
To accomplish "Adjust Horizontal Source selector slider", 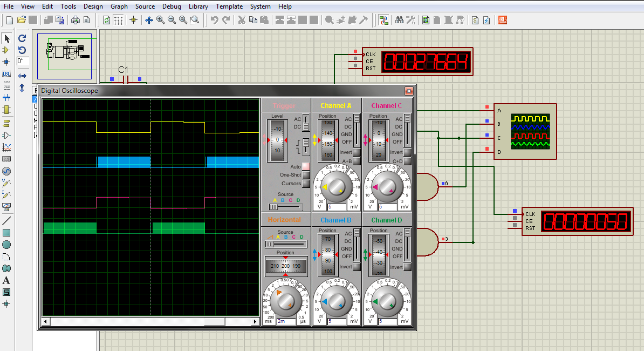I will coord(286,244).
